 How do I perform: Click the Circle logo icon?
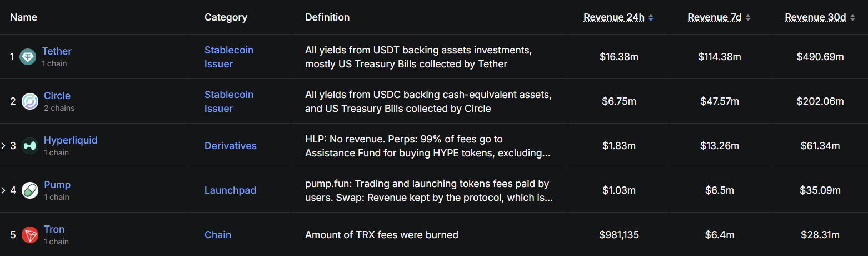30,101
